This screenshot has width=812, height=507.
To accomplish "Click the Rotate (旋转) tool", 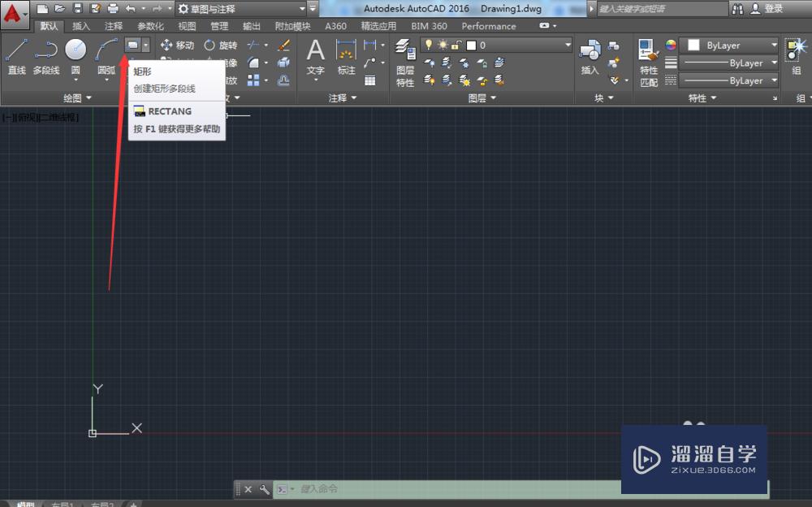I will pyautogui.click(x=221, y=45).
